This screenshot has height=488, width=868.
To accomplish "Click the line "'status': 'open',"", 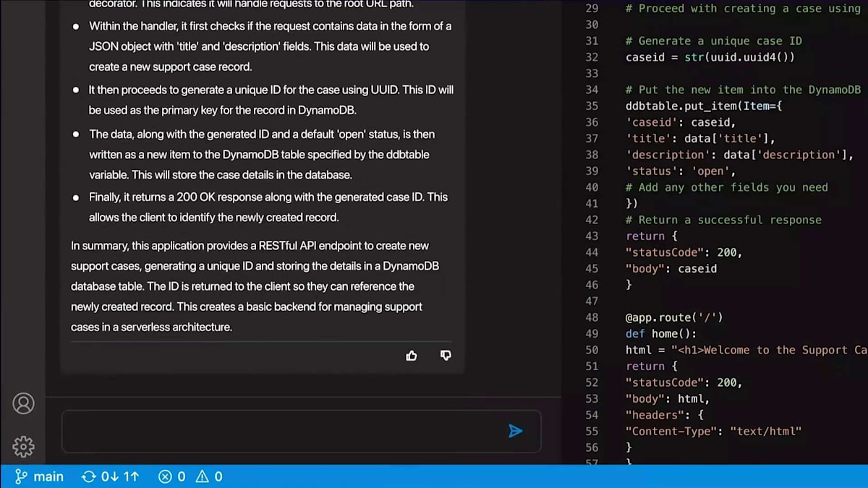I will click(x=681, y=171).
